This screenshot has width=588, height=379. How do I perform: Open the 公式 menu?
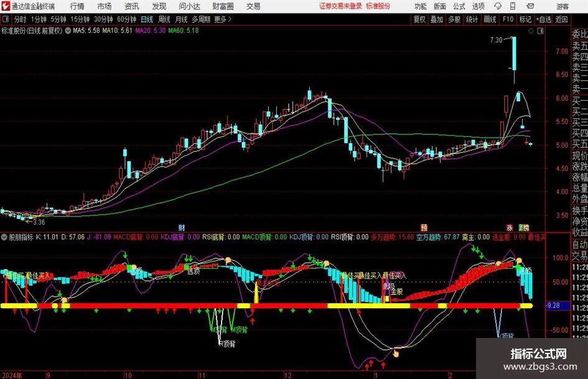point(459,6)
